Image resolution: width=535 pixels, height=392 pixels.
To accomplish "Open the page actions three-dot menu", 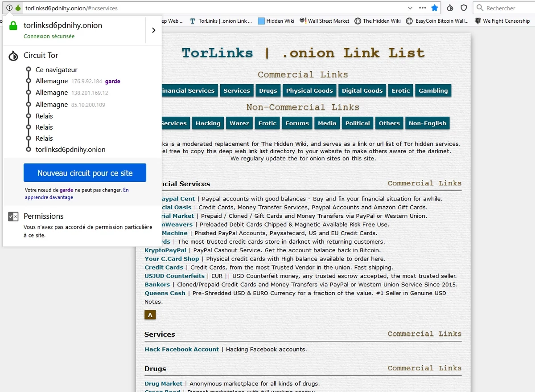I will tap(423, 8).
